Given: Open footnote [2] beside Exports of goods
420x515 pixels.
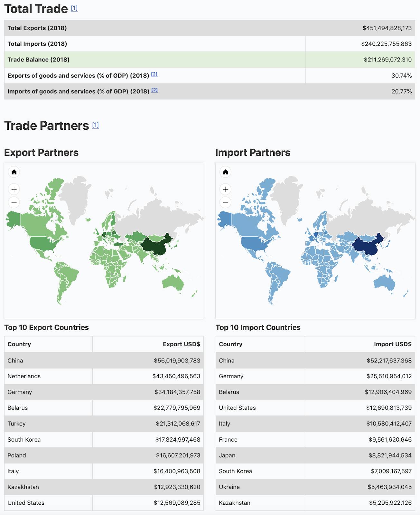Looking at the screenshot, I should coord(154,74).
